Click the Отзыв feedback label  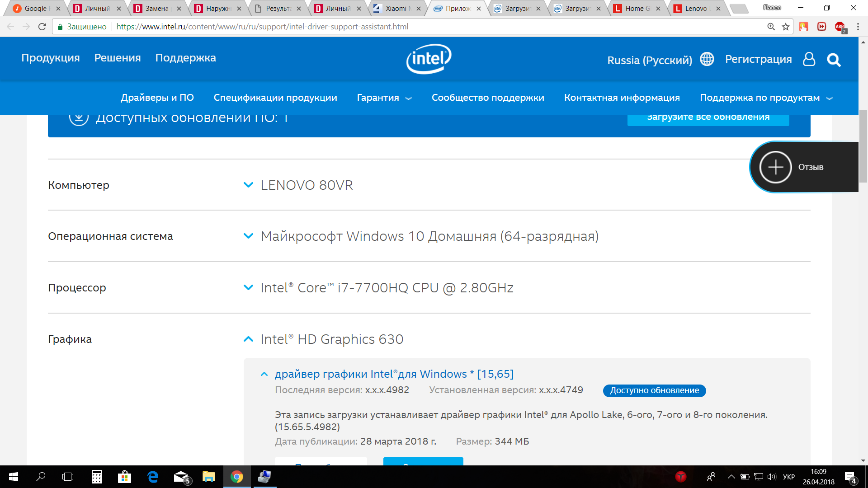coord(811,167)
